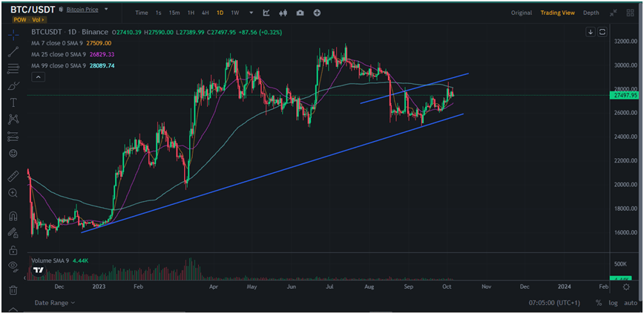Collapse the indicator legend chevron
This screenshot has height=314, width=644.
pyautogui.click(x=36, y=77)
